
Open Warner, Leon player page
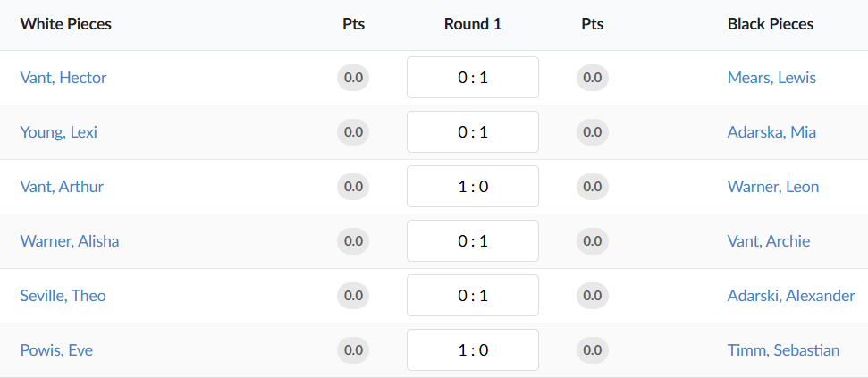(x=773, y=187)
